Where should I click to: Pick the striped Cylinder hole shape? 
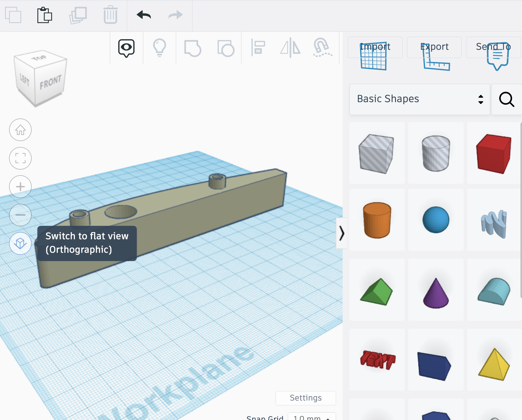[436, 153]
